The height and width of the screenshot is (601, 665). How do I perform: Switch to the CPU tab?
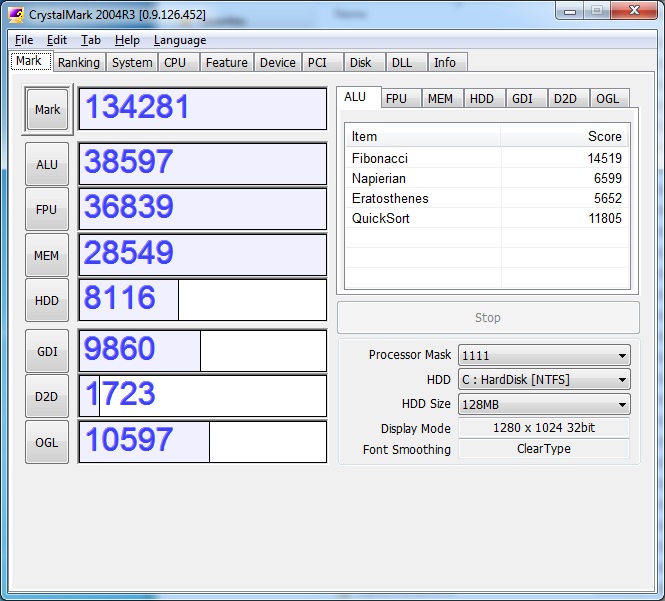[x=179, y=62]
